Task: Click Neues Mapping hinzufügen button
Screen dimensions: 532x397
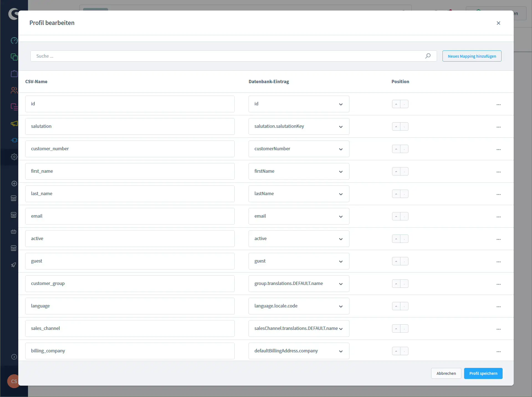Action: click(472, 56)
